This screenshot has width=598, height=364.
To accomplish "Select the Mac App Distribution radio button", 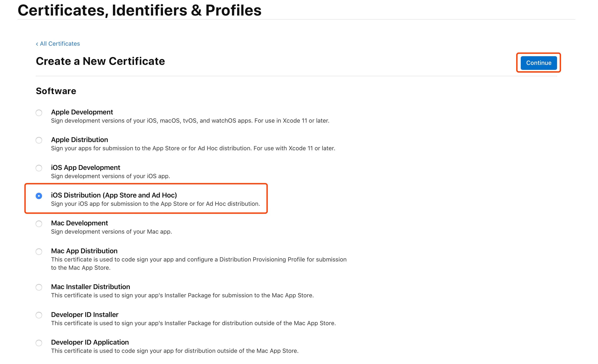I will 39,251.
